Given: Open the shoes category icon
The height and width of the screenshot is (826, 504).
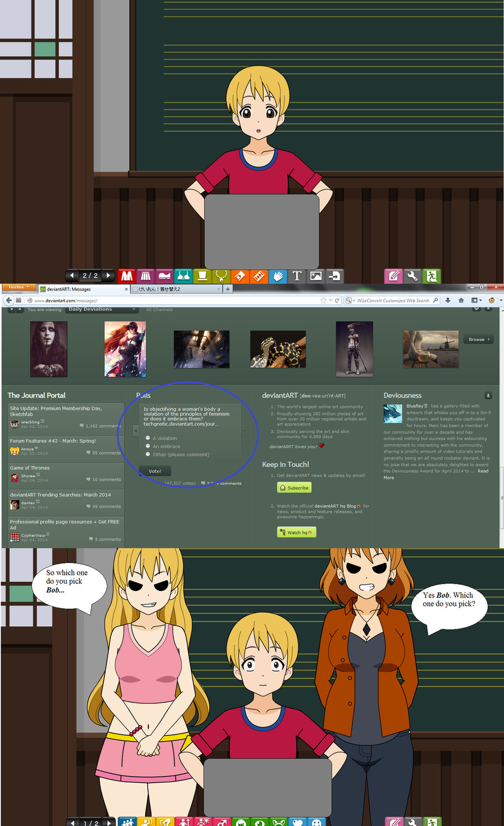Looking at the screenshot, I should [x=164, y=276].
